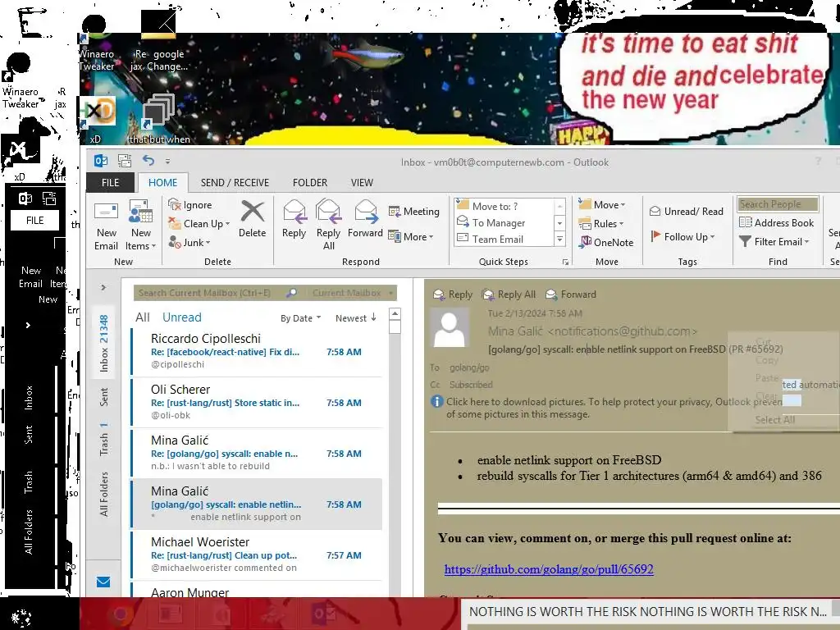The width and height of the screenshot is (840, 630).
Task: Show Unread messages filter
Action: coord(181,317)
